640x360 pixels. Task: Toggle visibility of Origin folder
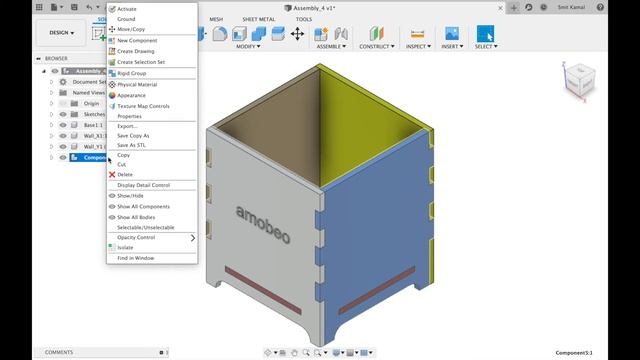tap(63, 104)
